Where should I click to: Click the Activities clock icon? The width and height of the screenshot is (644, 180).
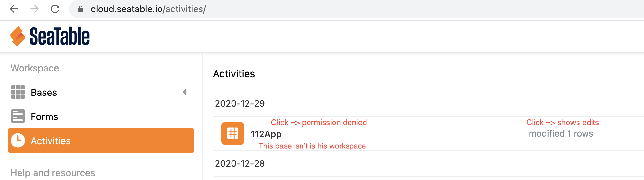18,141
